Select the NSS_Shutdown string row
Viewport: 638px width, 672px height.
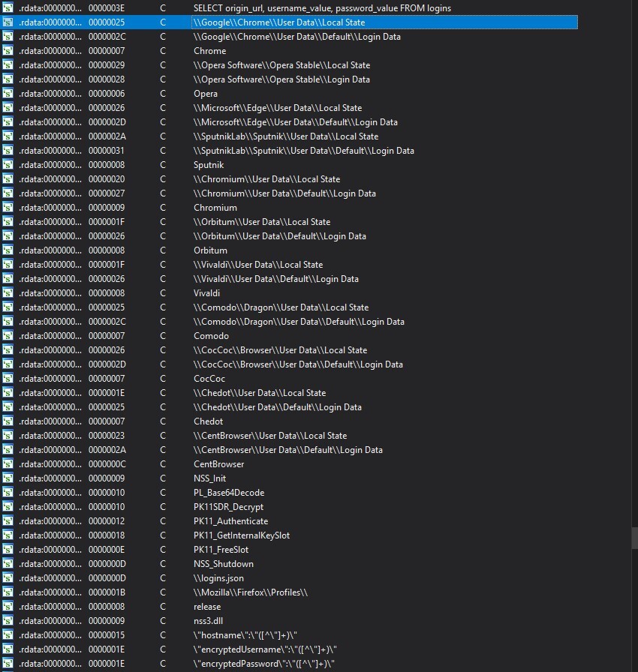tap(223, 564)
